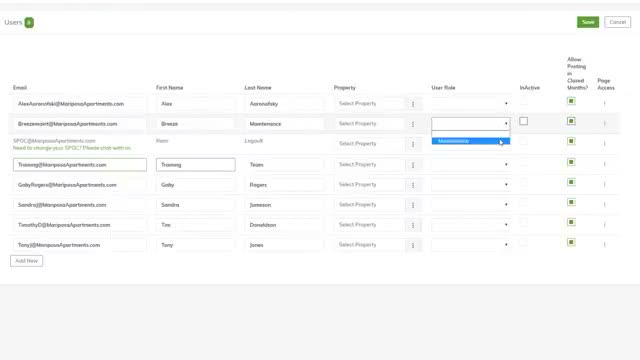The width and height of the screenshot is (640, 360).
Task: Edit Training email input field
Action: pyautogui.click(x=80, y=164)
